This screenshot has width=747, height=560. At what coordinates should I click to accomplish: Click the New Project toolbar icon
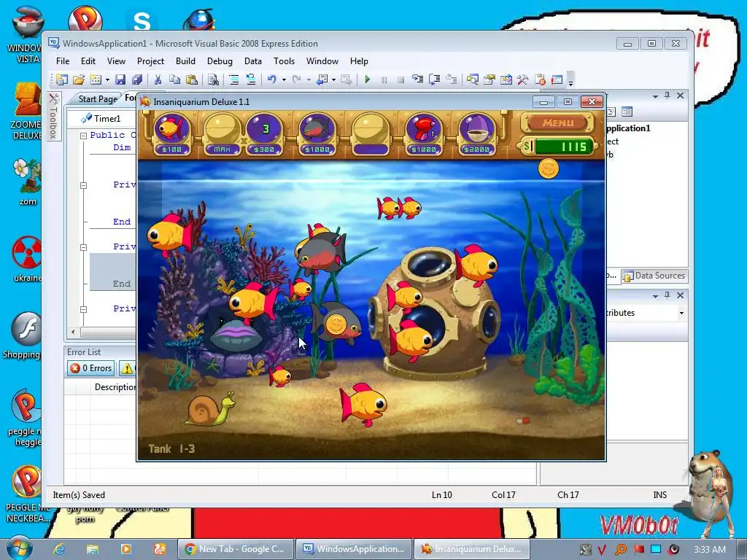tap(62, 79)
